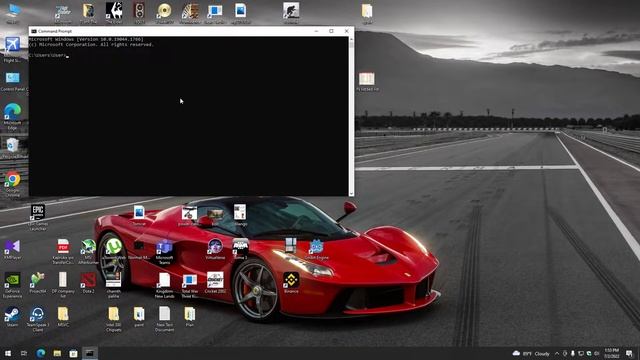Select the Intel 300 Chipsets folder
640x360 pixels.
point(113,319)
